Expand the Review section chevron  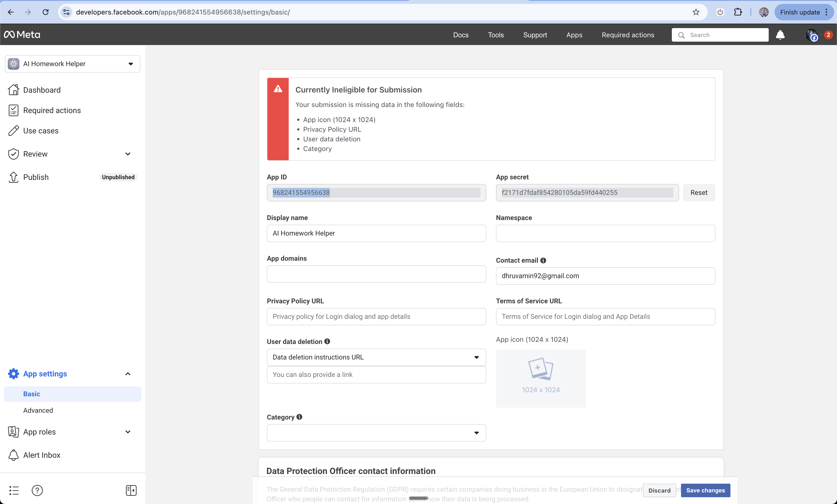tap(128, 154)
